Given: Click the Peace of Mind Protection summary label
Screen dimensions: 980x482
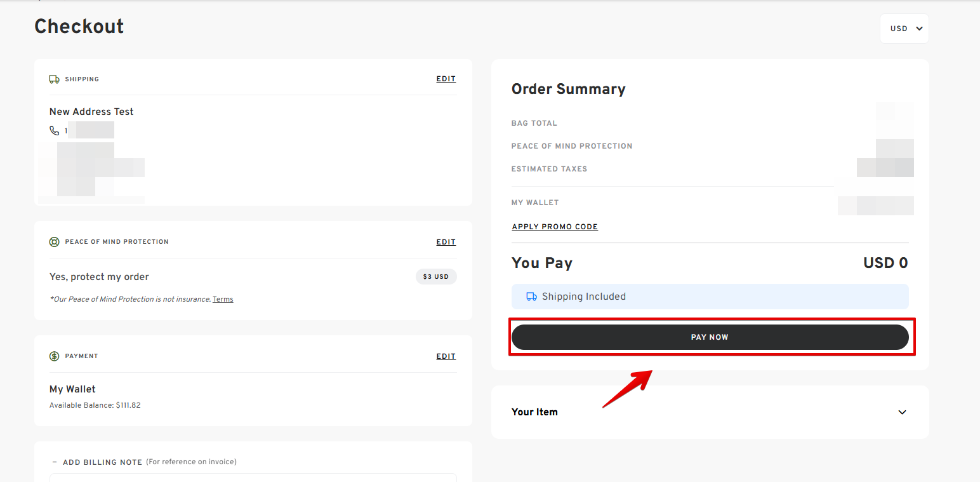Looking at the screenshot, I should click(x=572, y=146).
